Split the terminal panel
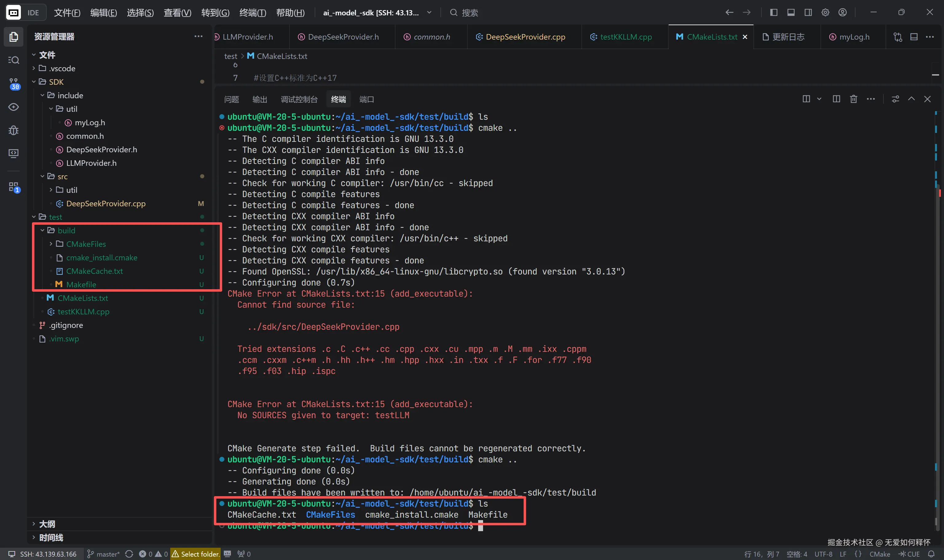This screenshot has height=560, width=944. coord(836,99)
